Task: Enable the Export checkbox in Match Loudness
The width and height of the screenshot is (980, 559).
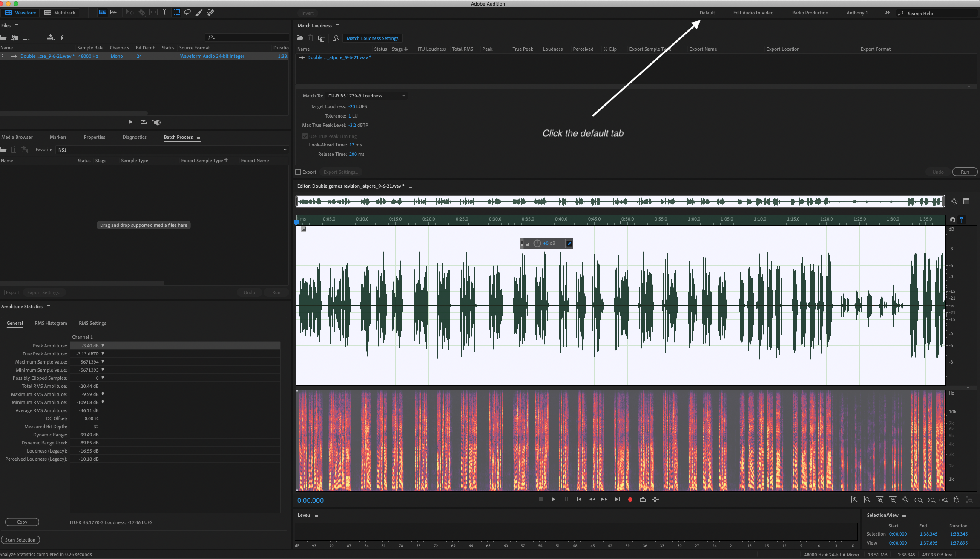Action: [299, 172]
